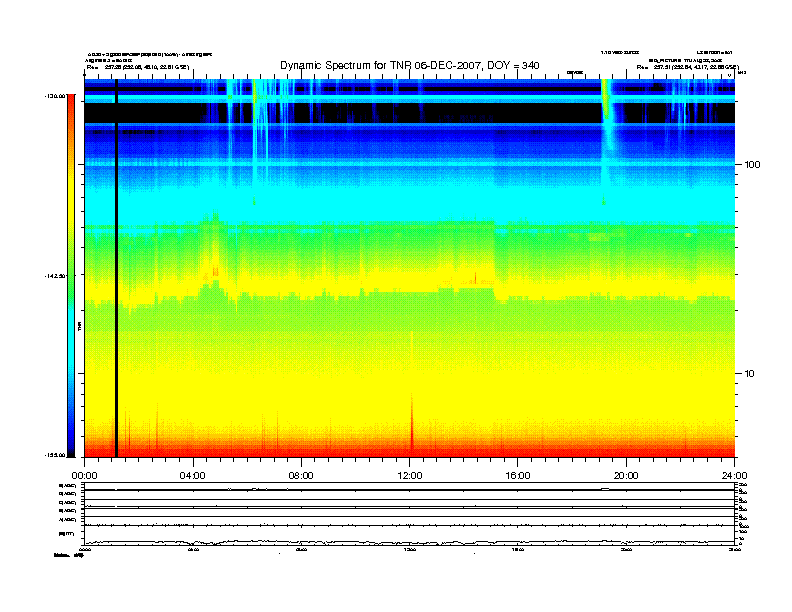Click the '04:00' time axis label
Image resolution: width=792 pixels, height=612 pixels.
click(193, 475)
